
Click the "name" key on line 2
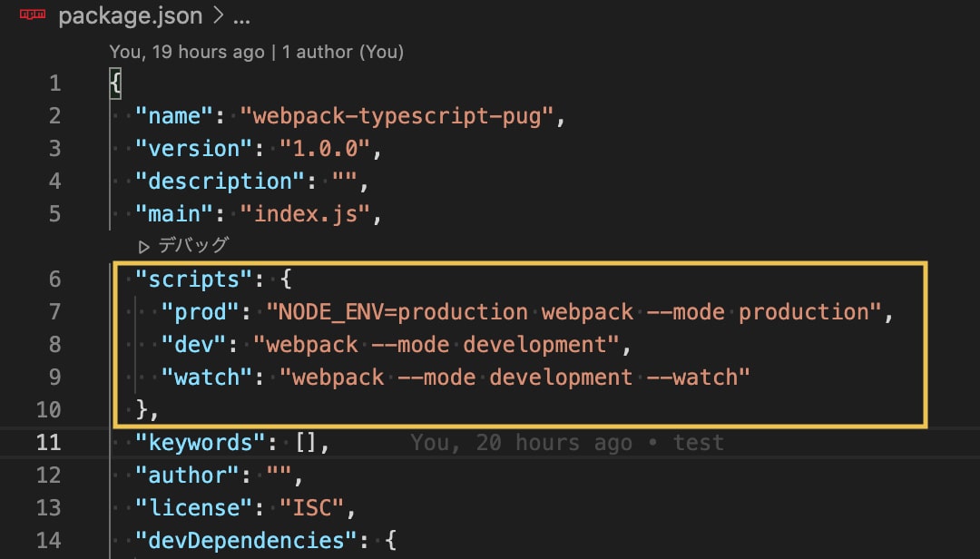pyautogui.click(x=174, y=116)
